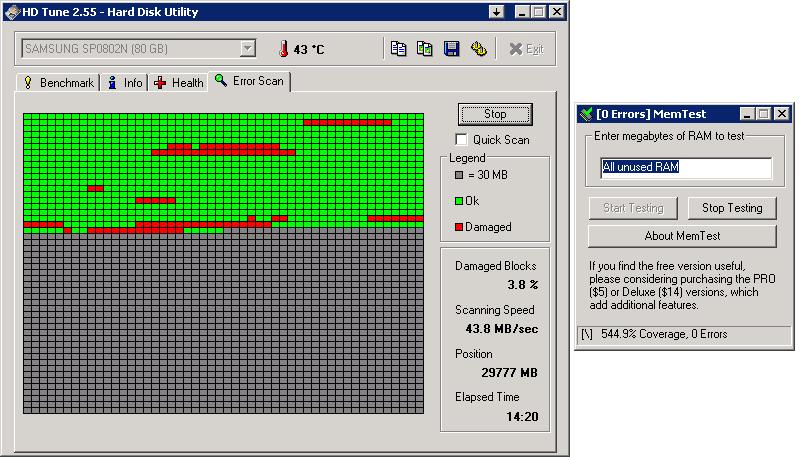The width and height of the screenshot is (802, 457).
Task: Click the down-arrow tray button in HD Tune title bar
Action: coord(496,12)
